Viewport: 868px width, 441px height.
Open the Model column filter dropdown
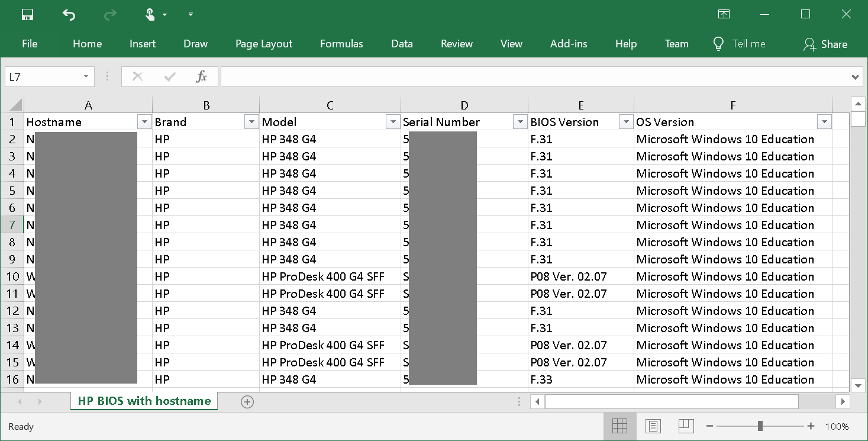click(392, 122)
